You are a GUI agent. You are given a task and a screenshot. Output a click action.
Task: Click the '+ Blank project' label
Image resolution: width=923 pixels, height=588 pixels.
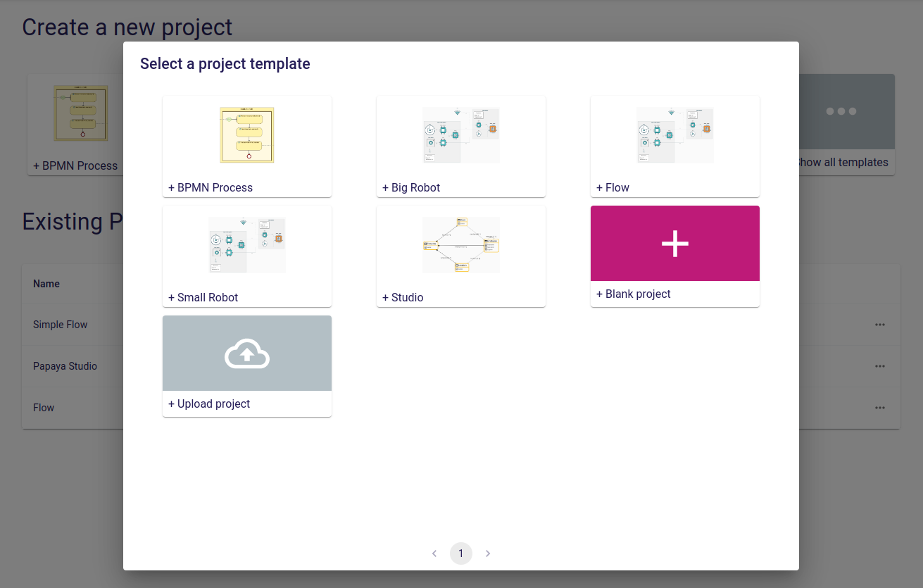(x=634, y=294)
